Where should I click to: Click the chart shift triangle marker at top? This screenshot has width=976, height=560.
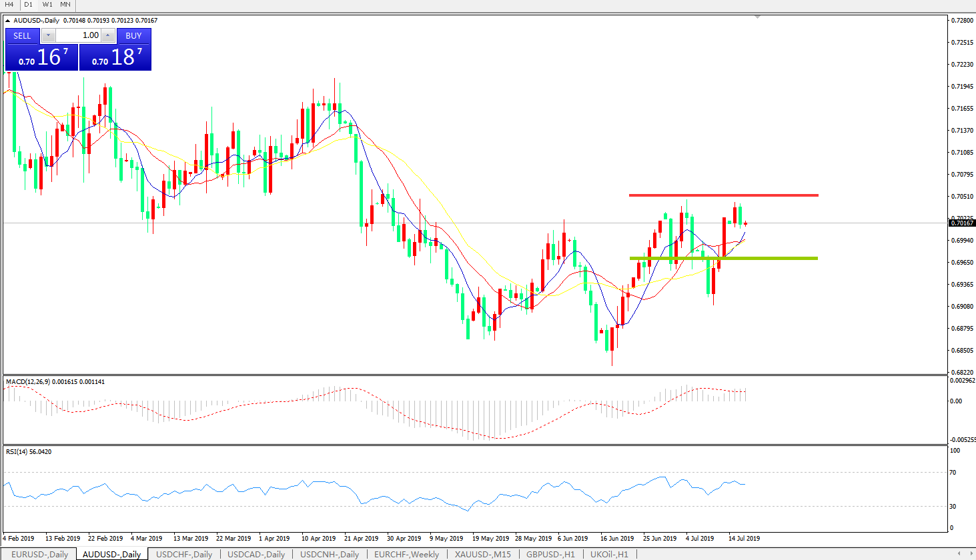tap(757, 17)
